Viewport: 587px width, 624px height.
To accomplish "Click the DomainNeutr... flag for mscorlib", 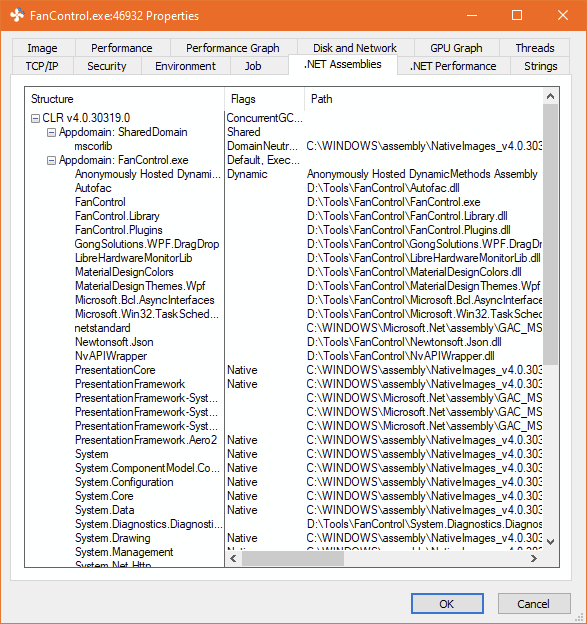I will coord(262,146).
